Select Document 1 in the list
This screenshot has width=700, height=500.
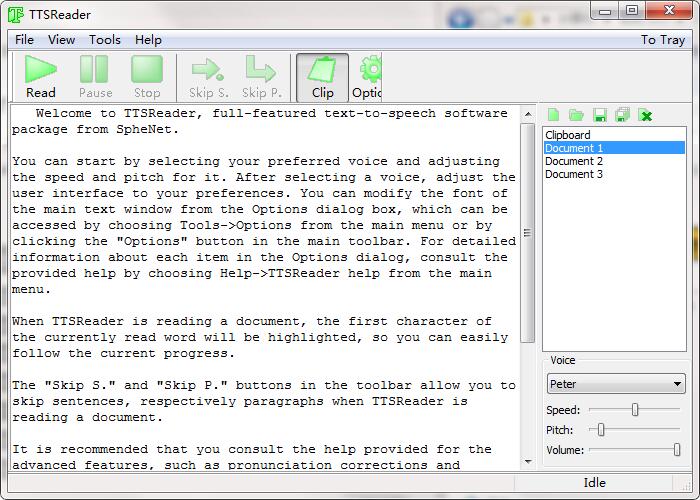pyautogui.click(x=614, y=148)
